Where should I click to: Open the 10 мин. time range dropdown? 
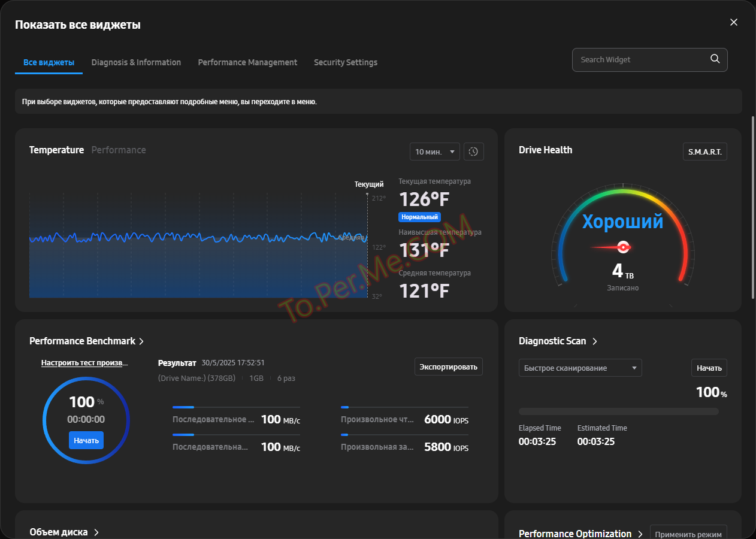pyautogui.click(x=434, y=152)
